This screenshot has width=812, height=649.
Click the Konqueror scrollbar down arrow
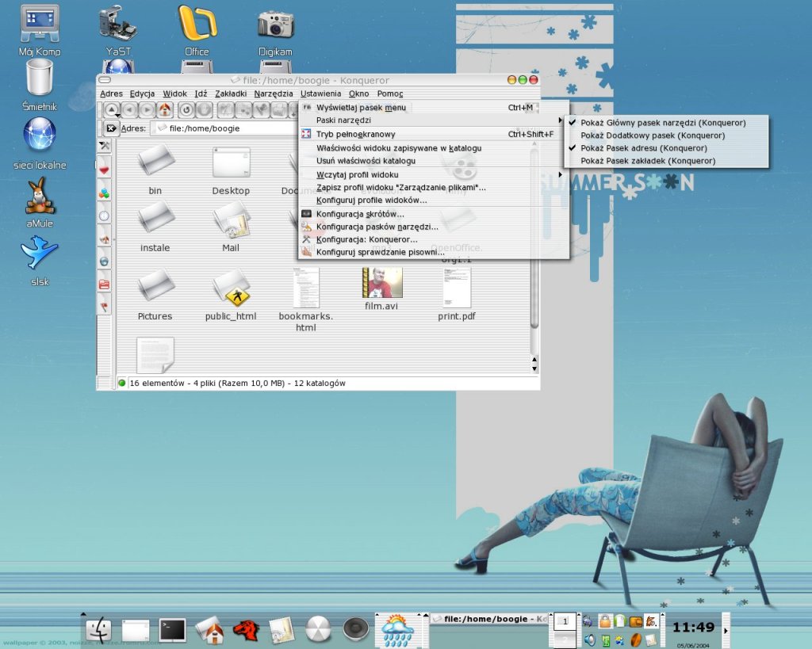(x=534, y=368)
